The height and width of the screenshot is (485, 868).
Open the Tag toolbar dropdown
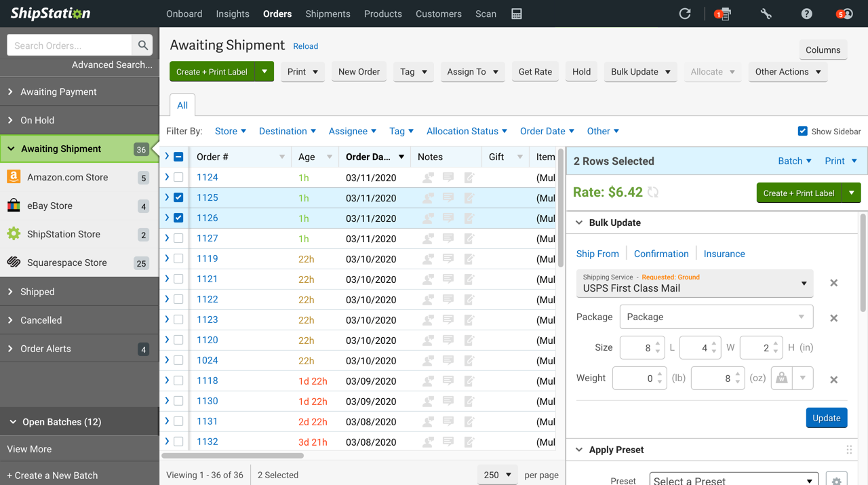pyautogui.click(x=413, y=71)
